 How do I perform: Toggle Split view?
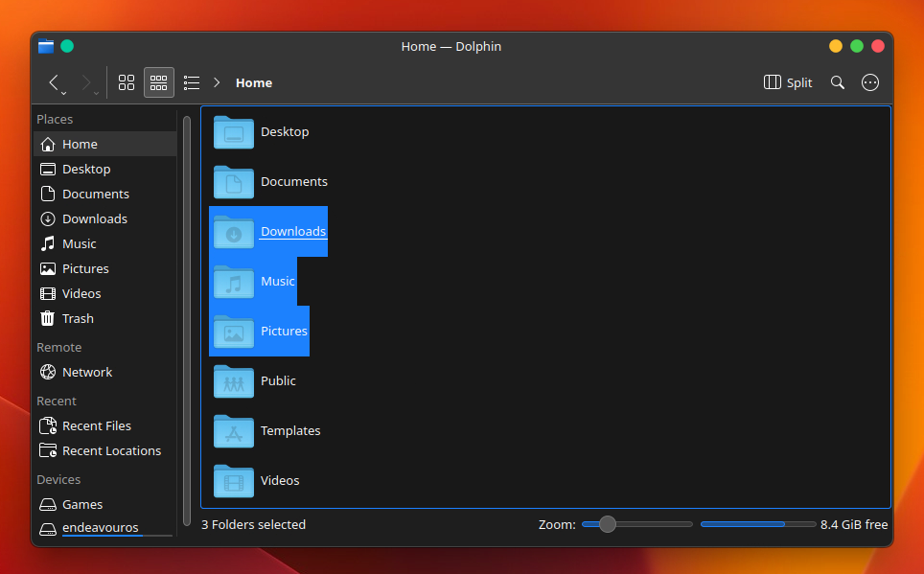pos(788,82)
